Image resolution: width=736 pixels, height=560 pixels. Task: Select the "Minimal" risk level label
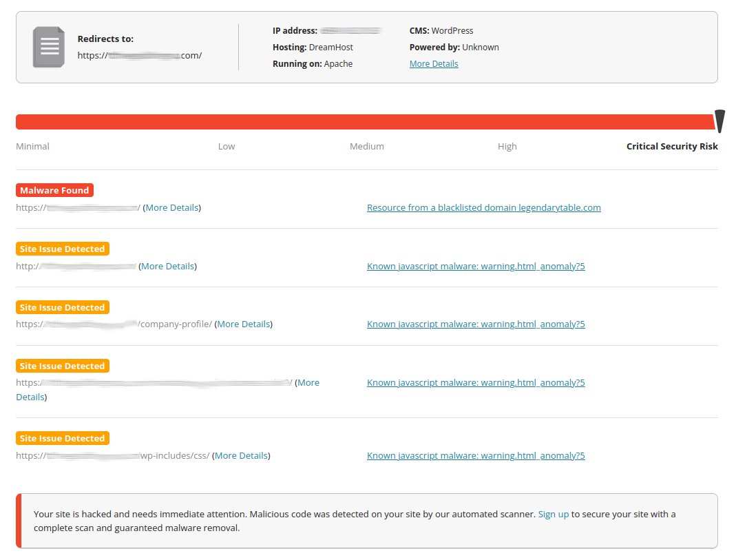pyautogui.click(x=32, y=146)
